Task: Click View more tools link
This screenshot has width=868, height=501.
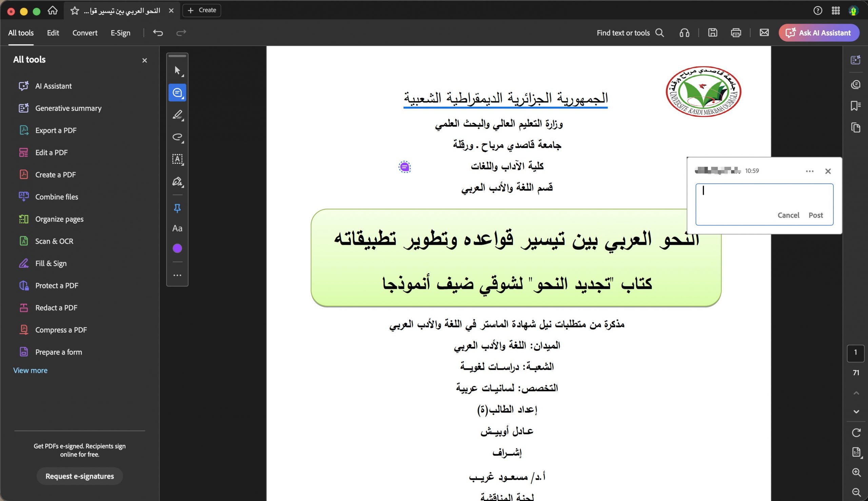Action: click(x=30, y=370)
